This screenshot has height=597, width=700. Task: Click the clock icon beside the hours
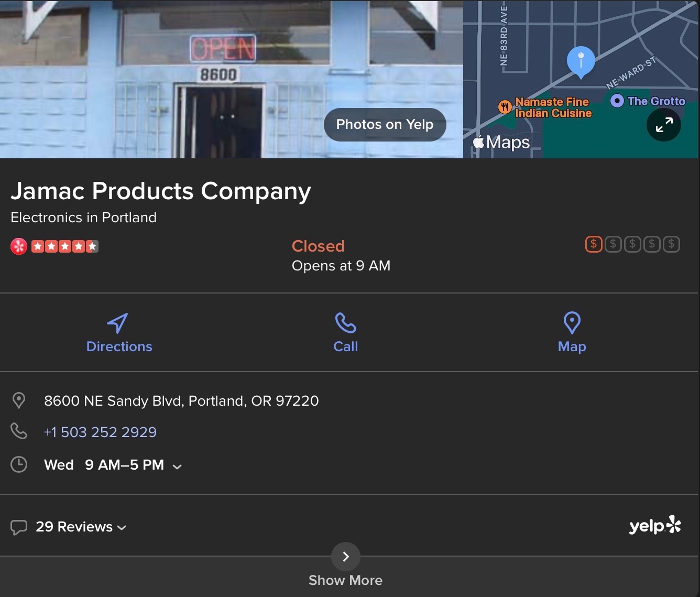click(x=19, y=464)
